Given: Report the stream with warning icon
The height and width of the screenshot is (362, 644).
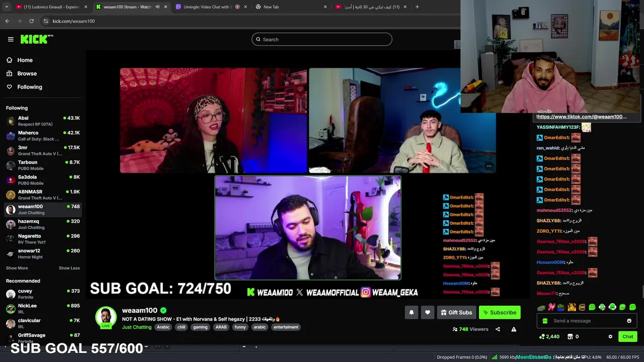Looking at the screenshot, I should click(x=514, y=329).
